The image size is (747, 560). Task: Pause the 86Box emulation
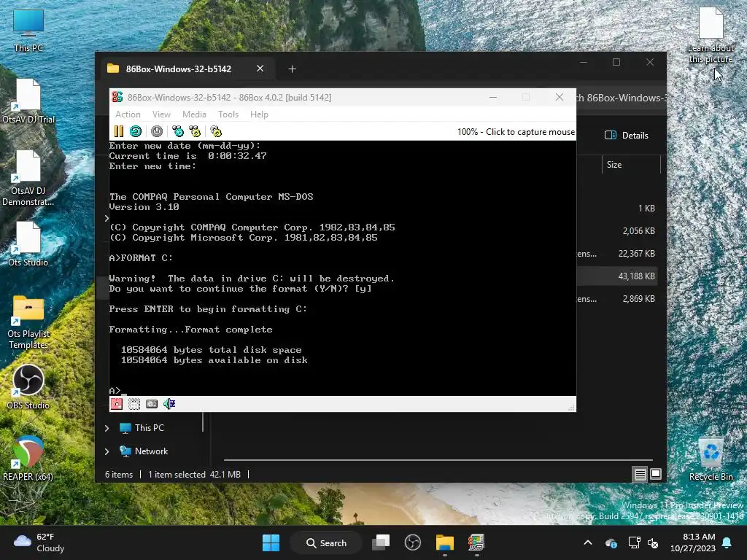point(119,131)
